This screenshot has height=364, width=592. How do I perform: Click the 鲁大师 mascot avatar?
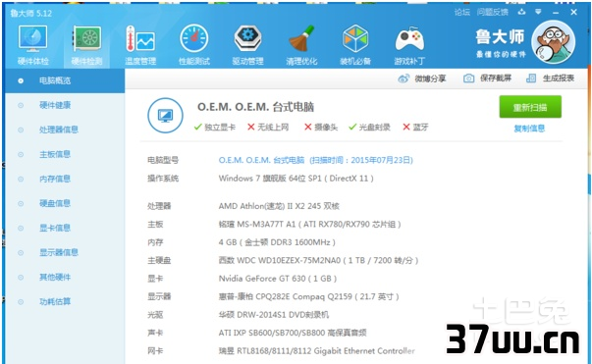tap(553, 42)
